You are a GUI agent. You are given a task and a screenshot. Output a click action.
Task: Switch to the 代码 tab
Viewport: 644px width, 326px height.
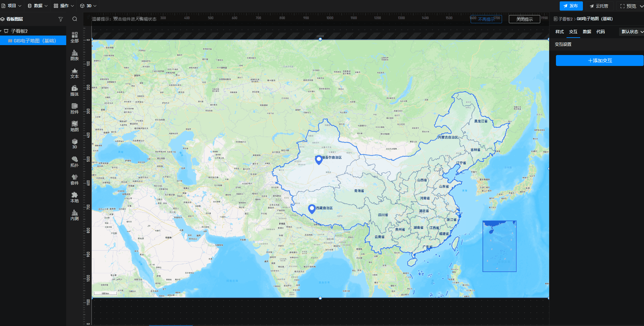pos(600,32)
